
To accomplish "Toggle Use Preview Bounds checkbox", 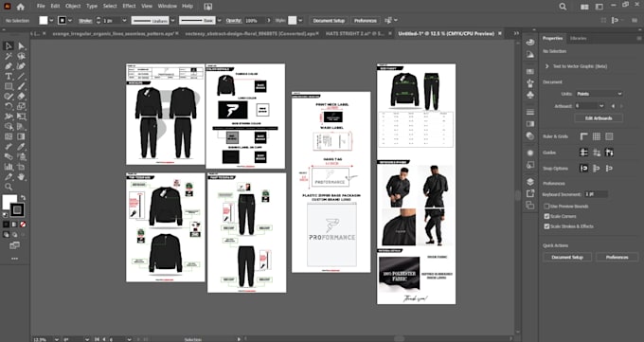I will 546,206.
